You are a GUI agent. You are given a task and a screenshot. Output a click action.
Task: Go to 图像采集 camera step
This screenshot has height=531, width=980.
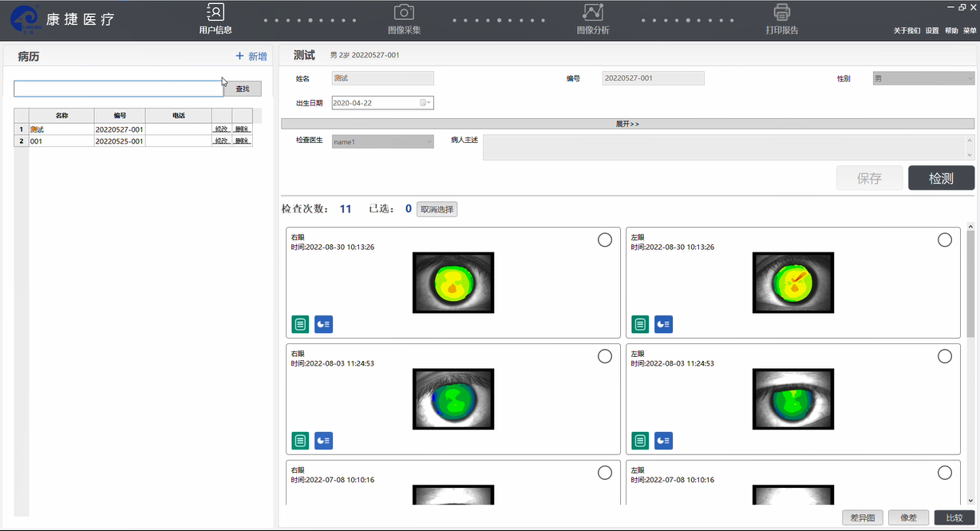coord(404,13)
